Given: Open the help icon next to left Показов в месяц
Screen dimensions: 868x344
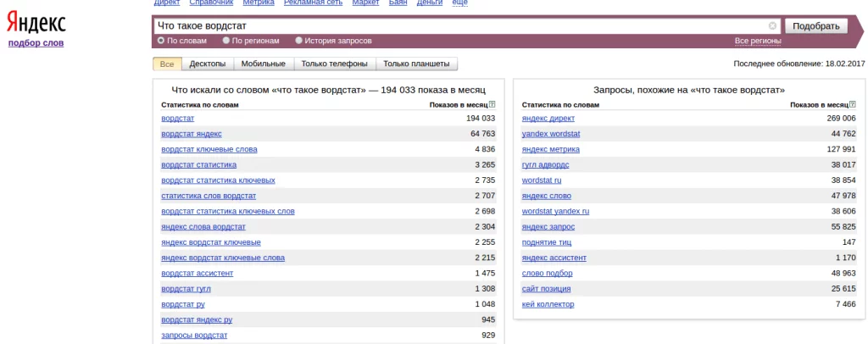Looking at the screenshot, I should click(492, 104).
